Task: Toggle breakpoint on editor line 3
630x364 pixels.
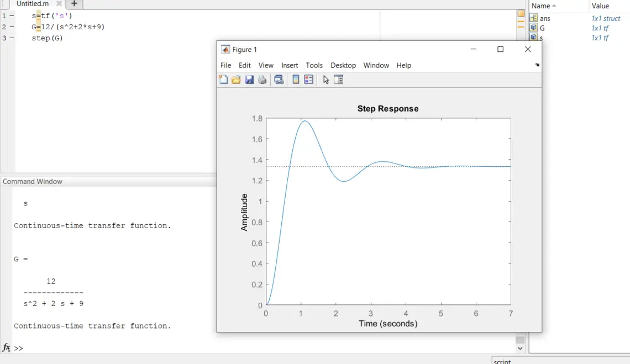Action: click(x=12, y=38)
